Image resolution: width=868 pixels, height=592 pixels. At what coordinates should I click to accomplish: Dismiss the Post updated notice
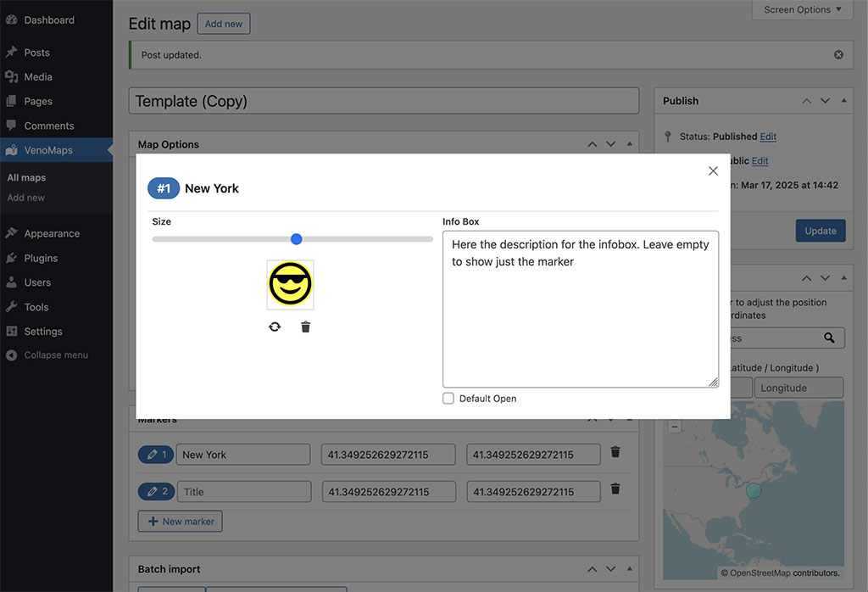[x=838, y=55]
